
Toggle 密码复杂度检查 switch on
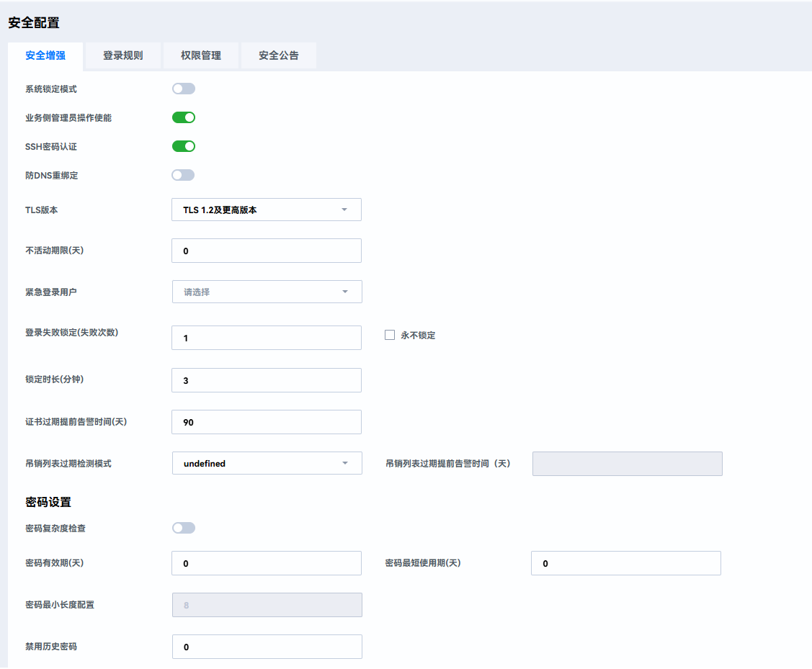point(183,528)
